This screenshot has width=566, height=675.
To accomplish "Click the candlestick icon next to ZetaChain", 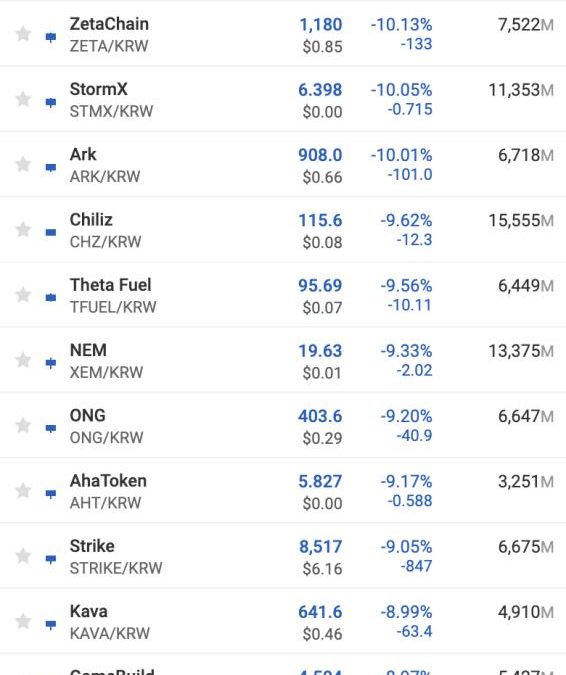I will (51, 37).
